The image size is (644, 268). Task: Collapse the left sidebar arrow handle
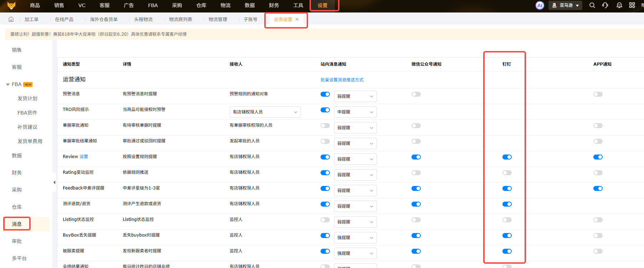coord(54,182)
